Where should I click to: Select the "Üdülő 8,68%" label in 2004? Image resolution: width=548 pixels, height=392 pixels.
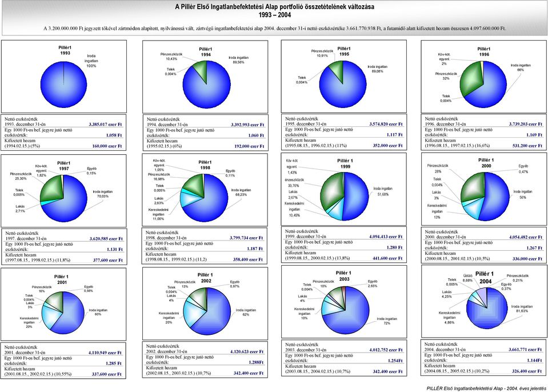tap(467, 278)
